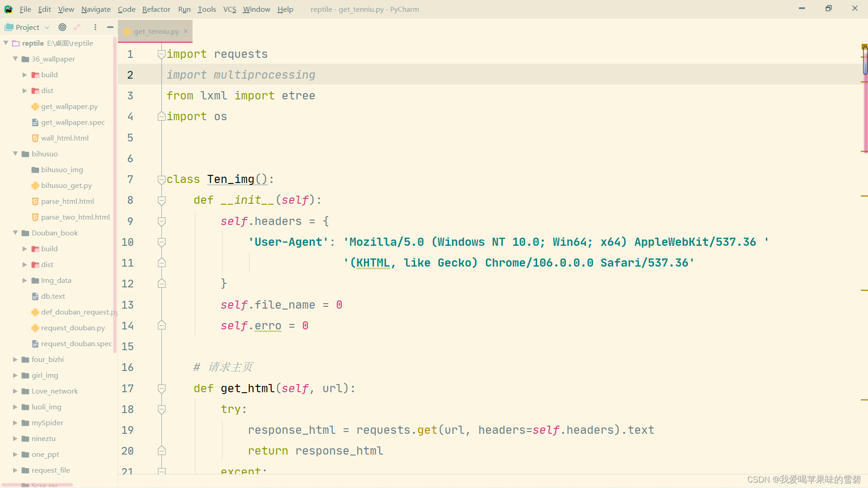The image size is (868, 488).
Task: Hide the Project tool window with the minus icon
Action: coord(110,27)
